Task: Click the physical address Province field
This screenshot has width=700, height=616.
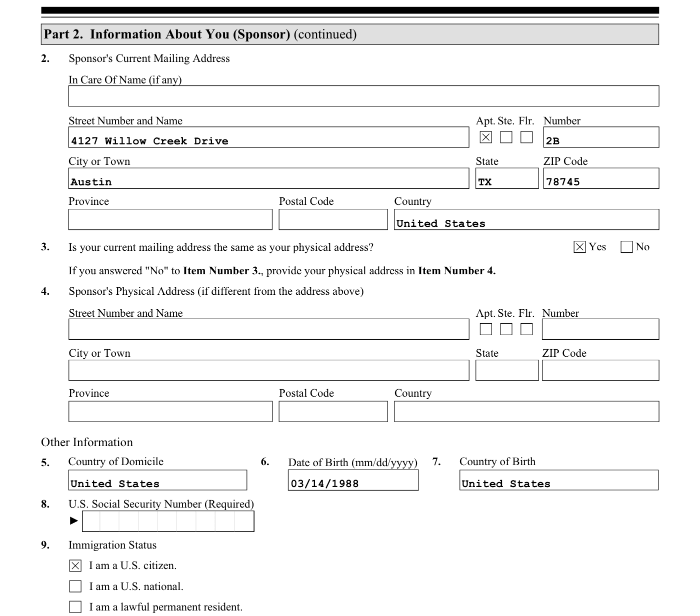Action: (x=170, y=411)
